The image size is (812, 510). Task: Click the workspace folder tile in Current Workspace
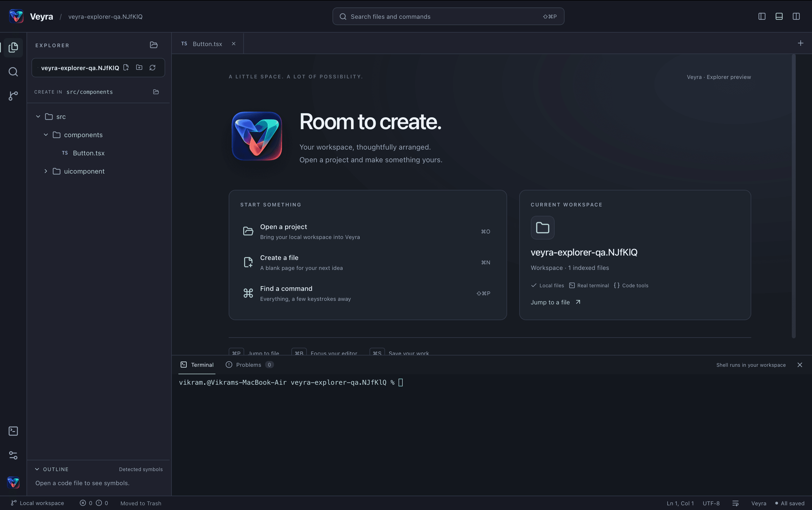[542, 227]
